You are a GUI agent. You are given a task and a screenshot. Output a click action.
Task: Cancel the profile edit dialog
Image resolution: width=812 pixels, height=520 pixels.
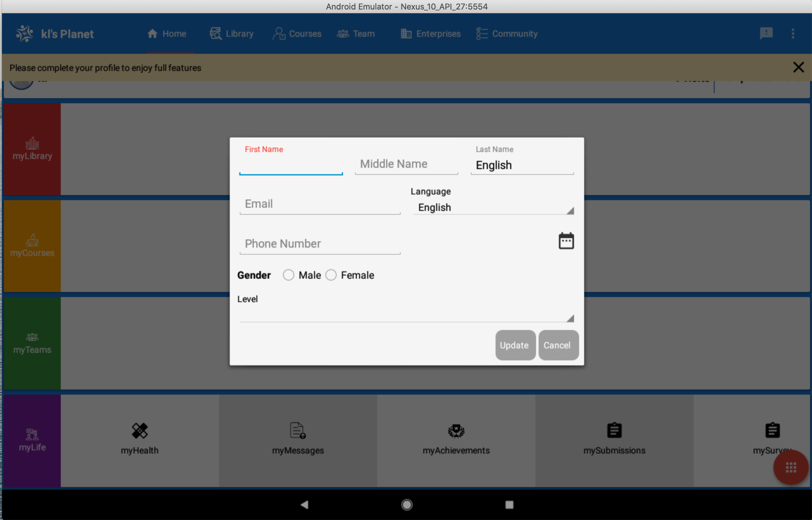[558, 345]
